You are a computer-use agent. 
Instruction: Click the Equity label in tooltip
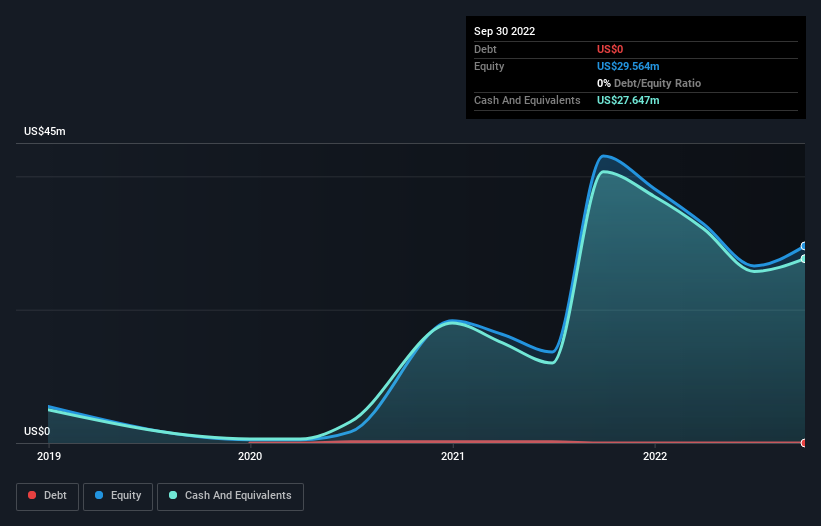click(489, 66)
